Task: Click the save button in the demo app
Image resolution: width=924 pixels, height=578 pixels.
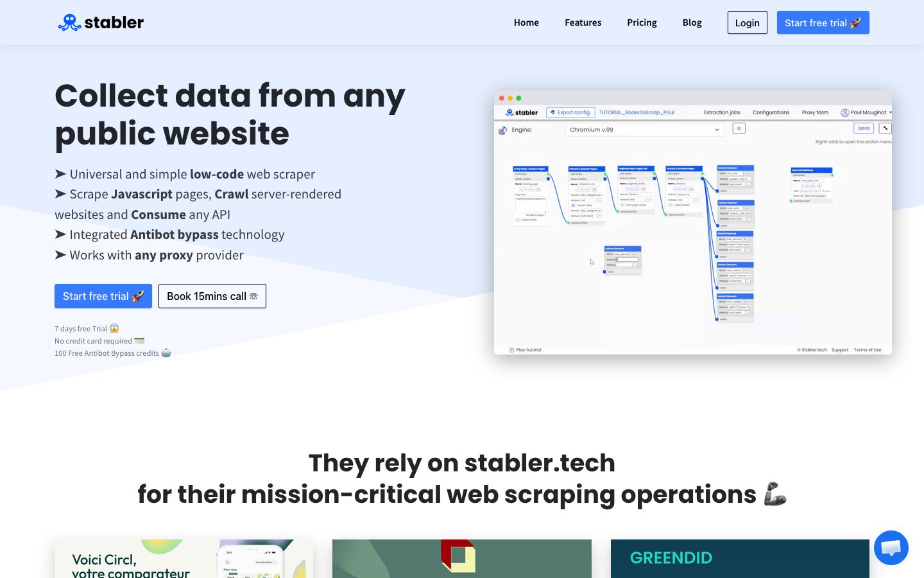Action: (x=864, y=128)
